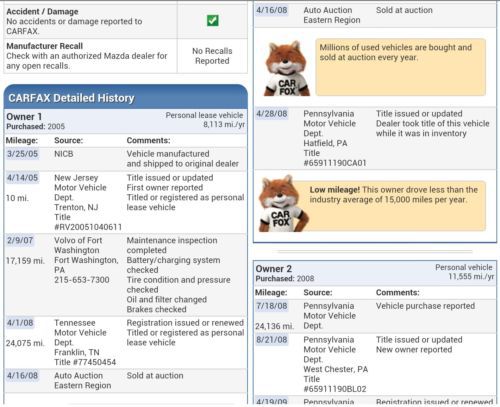This screenshot has height=407, width=500.
Task: Open the Owner 1 section heading
Action: pyautogui.click(x=24, y=117)
